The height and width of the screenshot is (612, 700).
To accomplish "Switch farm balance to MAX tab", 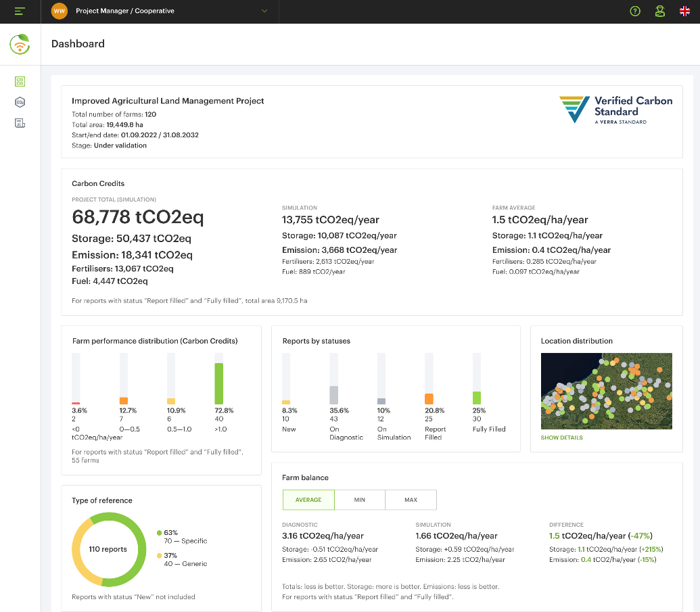I will (411, 500).
